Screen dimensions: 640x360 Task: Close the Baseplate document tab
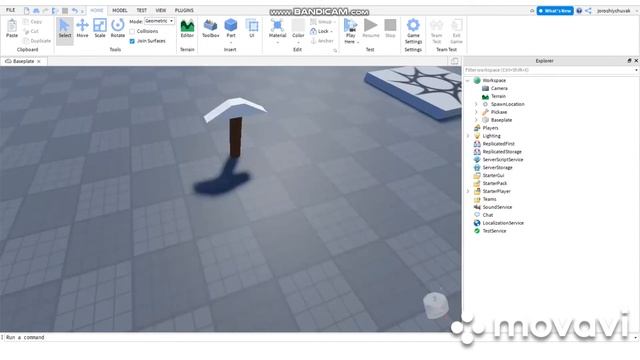[39, 61]
